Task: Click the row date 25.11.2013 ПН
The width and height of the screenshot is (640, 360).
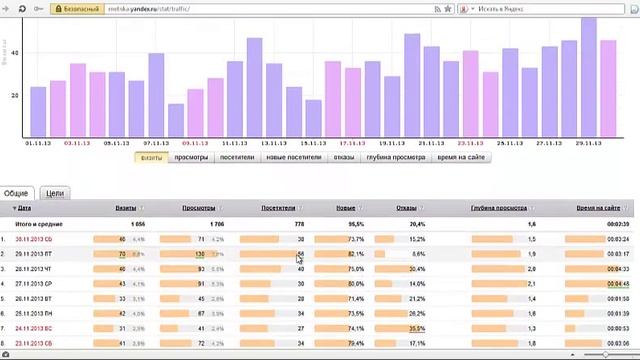Action: [33, 313]
